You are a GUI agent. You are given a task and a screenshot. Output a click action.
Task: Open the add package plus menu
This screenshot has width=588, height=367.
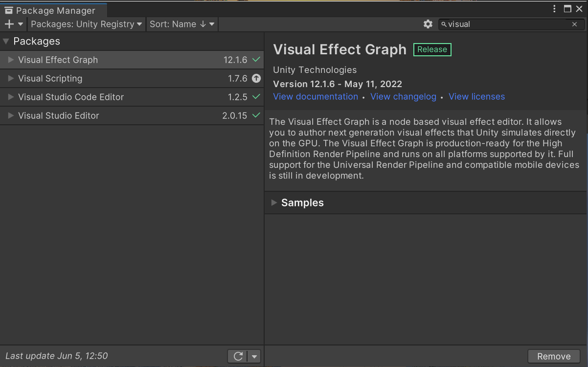14,24
